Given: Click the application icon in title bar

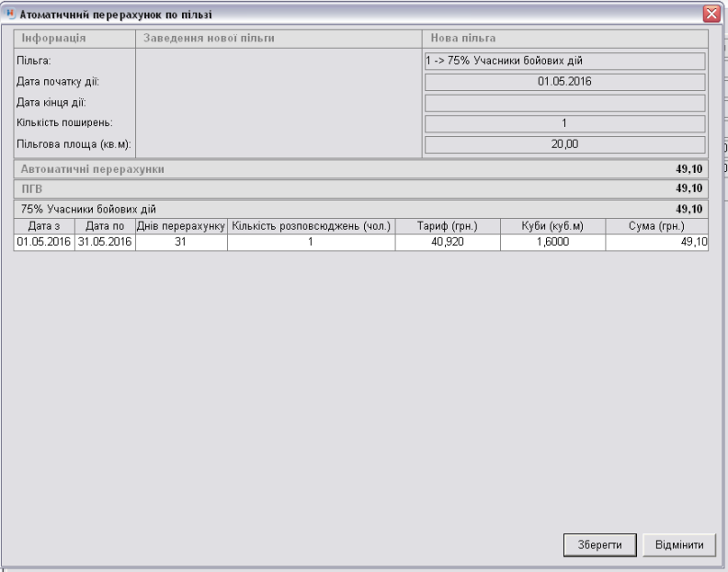Looking at the screenshot, I should (x=10, y=13).
